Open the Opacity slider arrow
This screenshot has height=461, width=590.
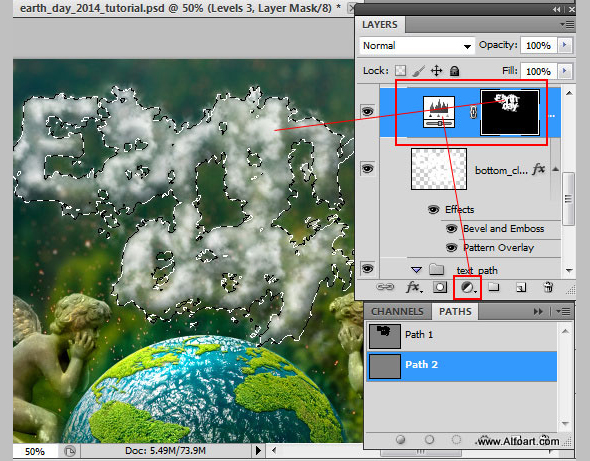[x=564, y=45]
